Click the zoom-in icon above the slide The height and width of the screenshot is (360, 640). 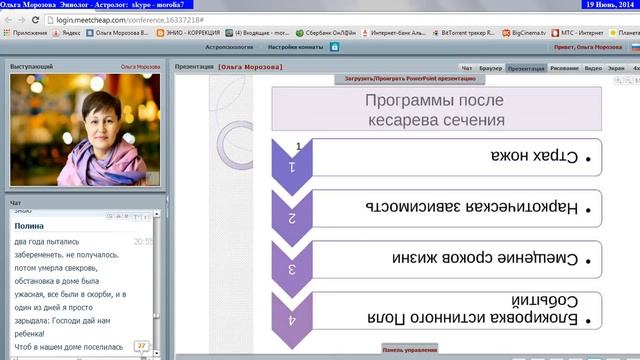coord(618,81)
